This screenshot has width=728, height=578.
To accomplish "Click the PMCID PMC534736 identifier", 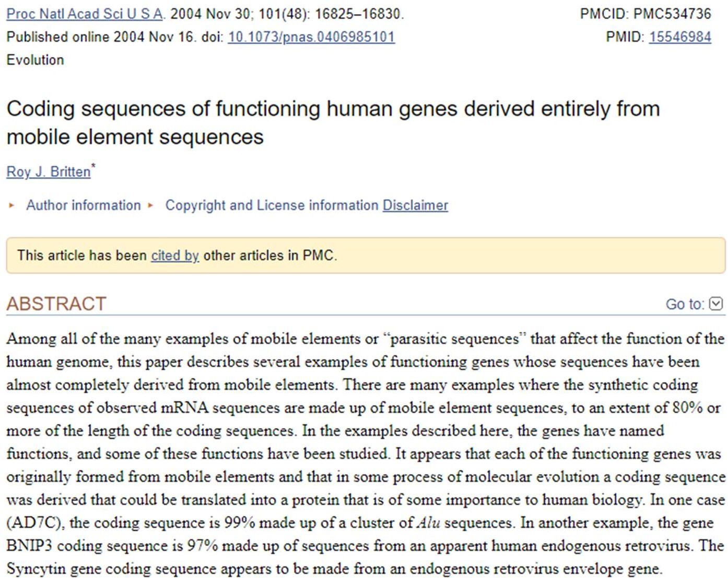I will coord(645,14).
